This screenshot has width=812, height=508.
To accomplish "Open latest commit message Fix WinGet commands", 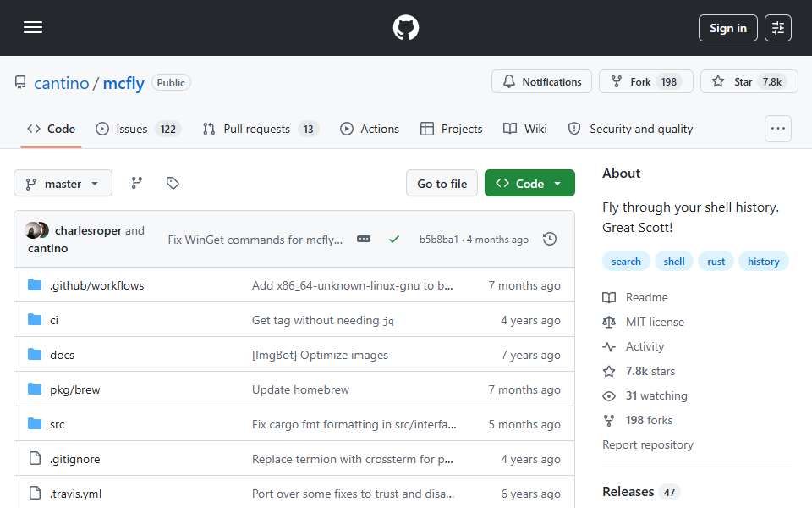I will (255, 240).
